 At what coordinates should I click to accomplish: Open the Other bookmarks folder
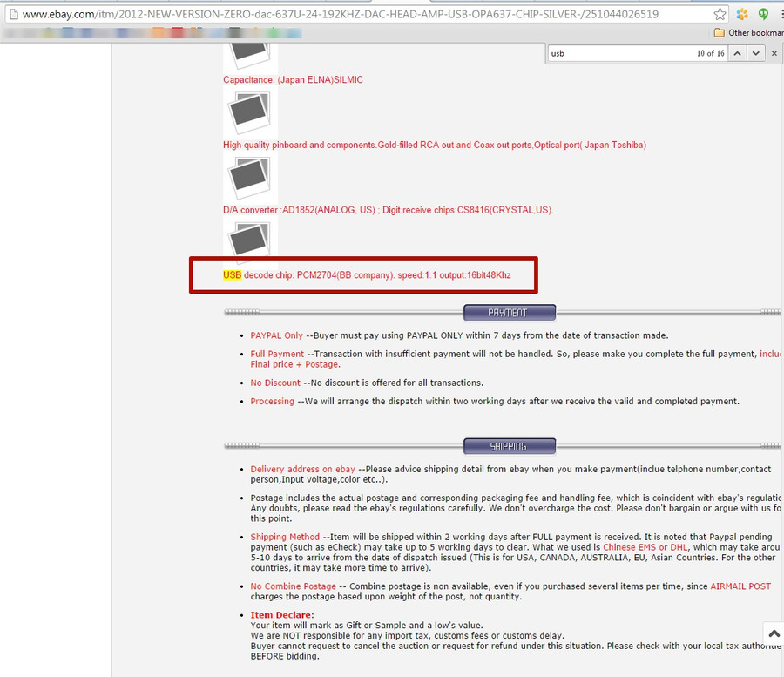click(748, 32)
